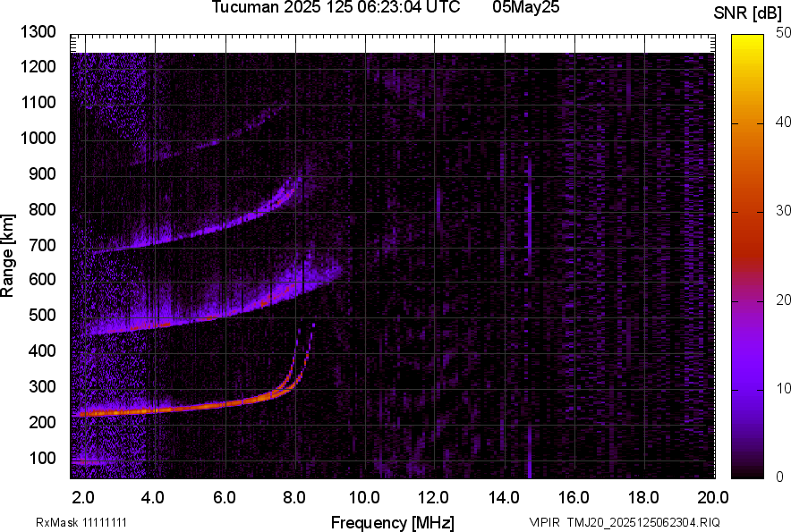
Task: Click the date label '05May25'
Action: tap(526, 7)
